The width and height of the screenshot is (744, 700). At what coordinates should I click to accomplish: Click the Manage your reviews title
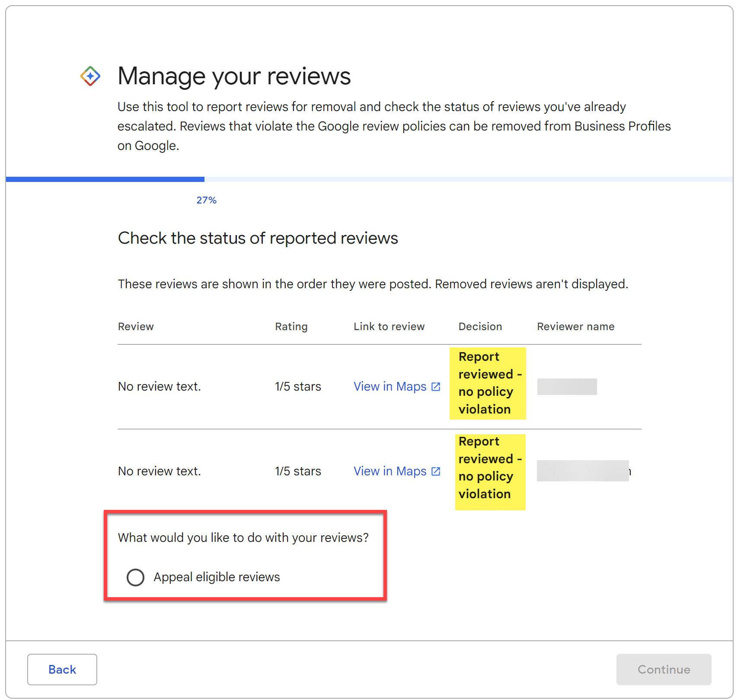[234, 76]
